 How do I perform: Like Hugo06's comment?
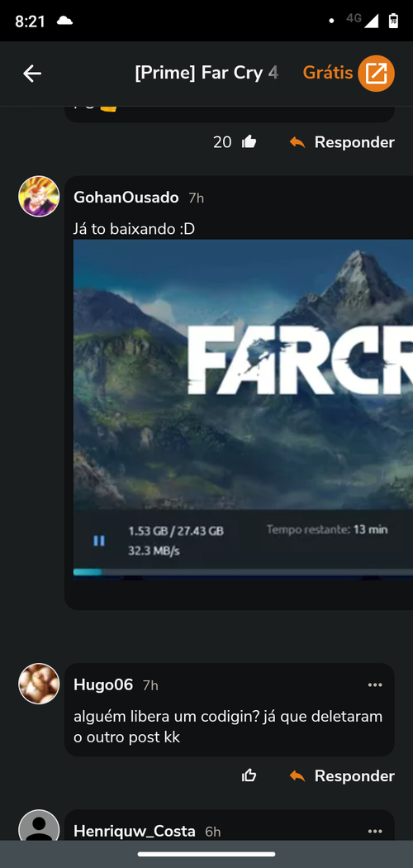249,776
